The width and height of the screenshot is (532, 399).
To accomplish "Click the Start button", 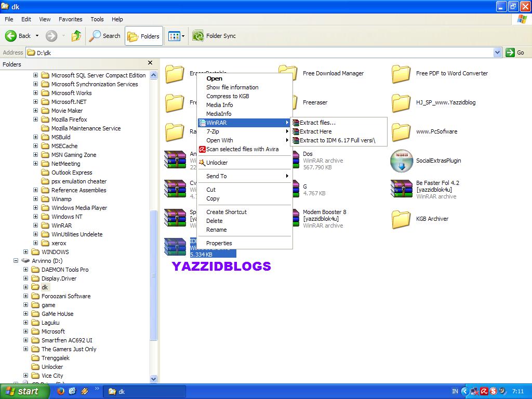I will pyautogui.click(x=24, y=391).
